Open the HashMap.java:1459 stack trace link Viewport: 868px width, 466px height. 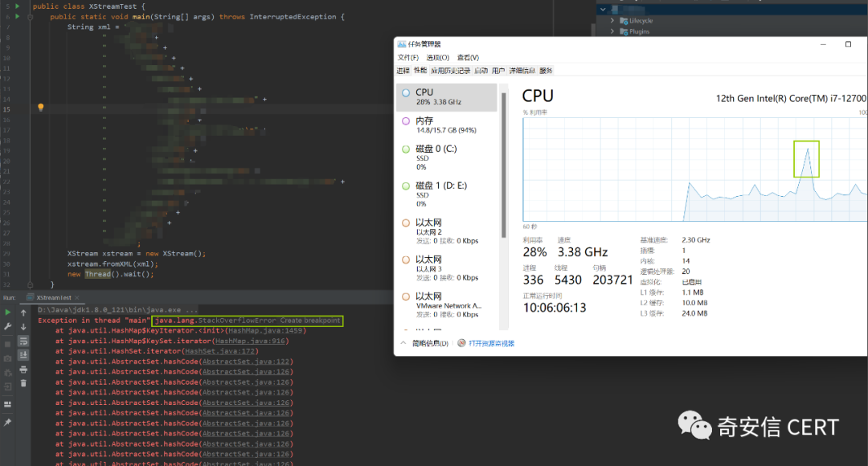tap(265, 330)
